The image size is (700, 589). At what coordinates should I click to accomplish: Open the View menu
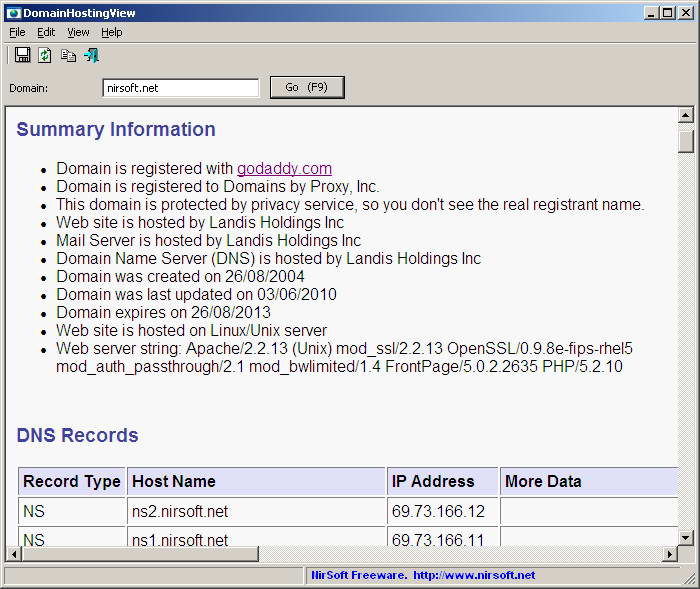pyautogui.click(x=78, y=33)
